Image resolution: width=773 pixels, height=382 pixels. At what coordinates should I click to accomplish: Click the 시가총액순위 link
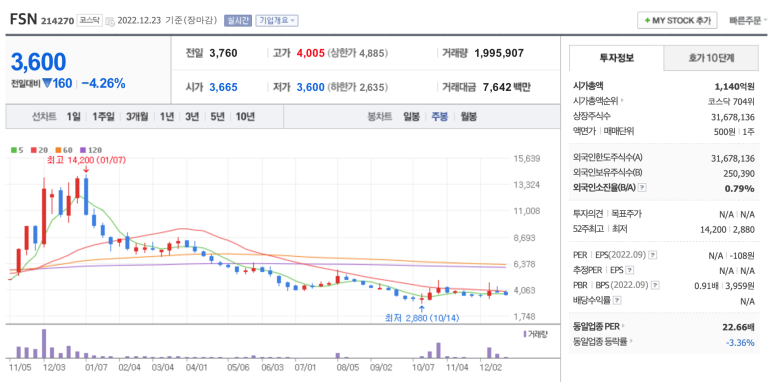[x=596, y=101]
